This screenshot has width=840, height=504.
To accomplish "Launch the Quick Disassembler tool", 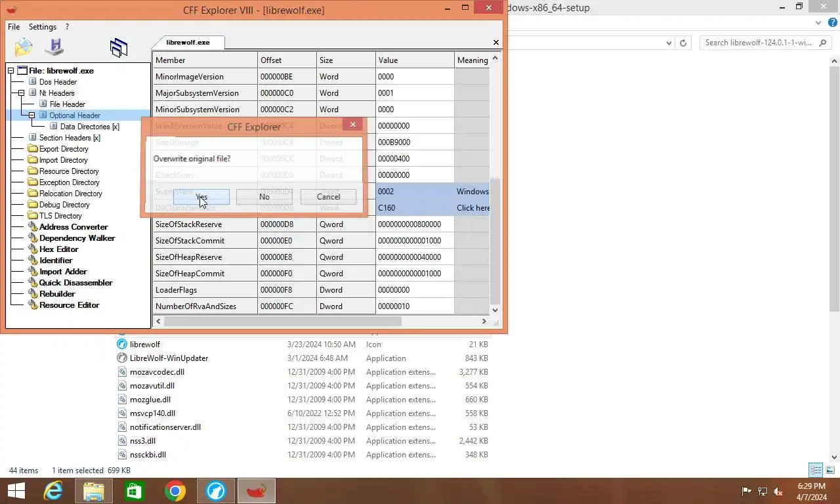I will (x=75, y=283).
